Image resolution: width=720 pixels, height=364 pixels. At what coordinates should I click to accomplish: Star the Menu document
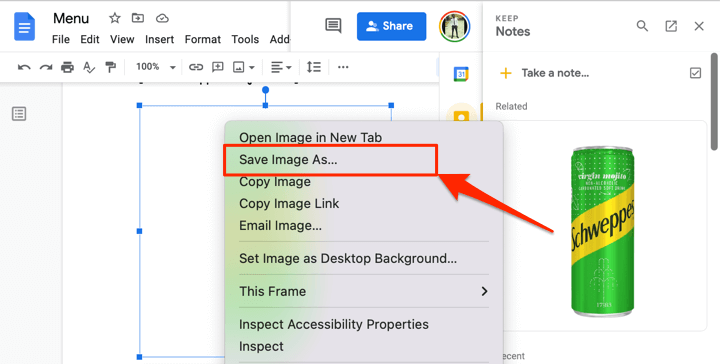[x=115, y=18]
